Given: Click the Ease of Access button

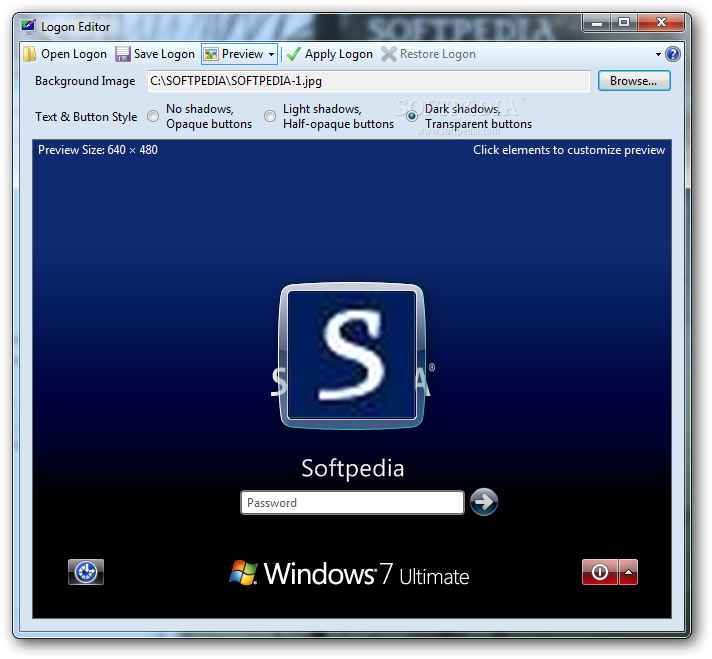Looking at the screenshot, I should pyautogui.click(x=86, y=572).
